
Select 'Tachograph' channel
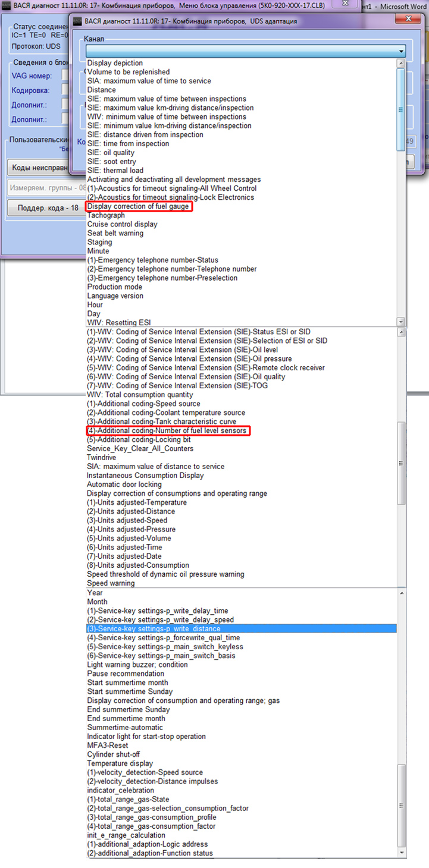106,215
